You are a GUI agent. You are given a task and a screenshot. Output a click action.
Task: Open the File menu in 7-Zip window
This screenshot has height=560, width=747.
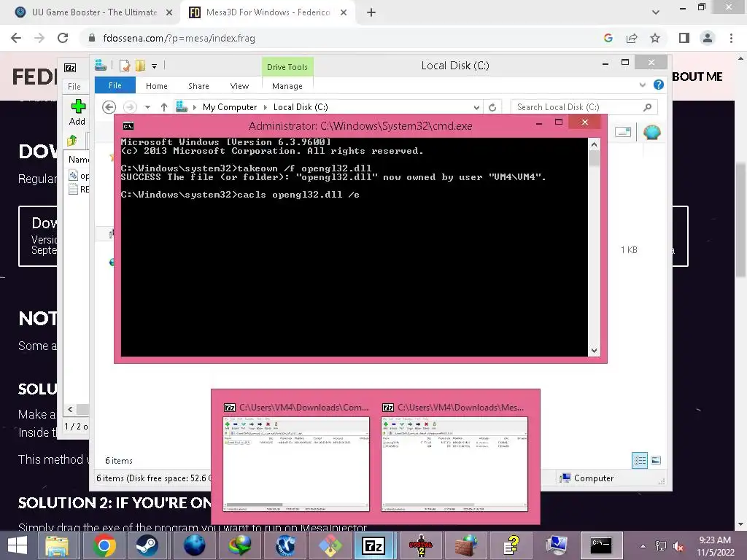click(74, 87)
